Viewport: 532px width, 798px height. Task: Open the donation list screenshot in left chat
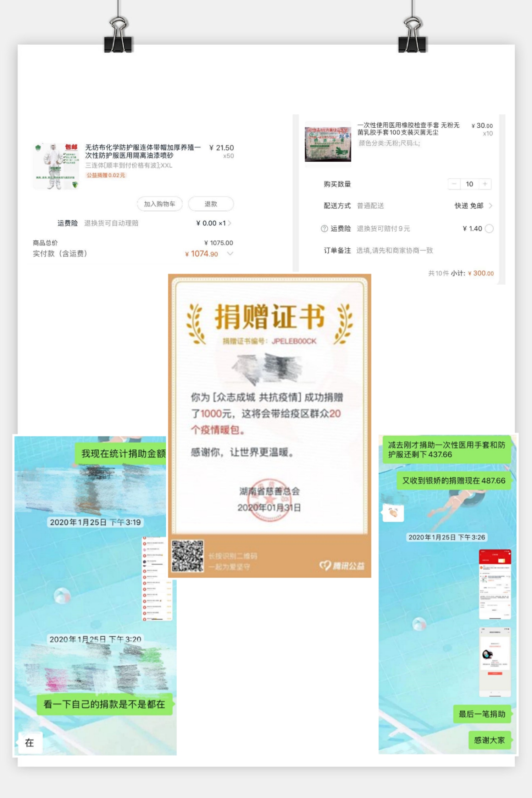coord(157,579)
